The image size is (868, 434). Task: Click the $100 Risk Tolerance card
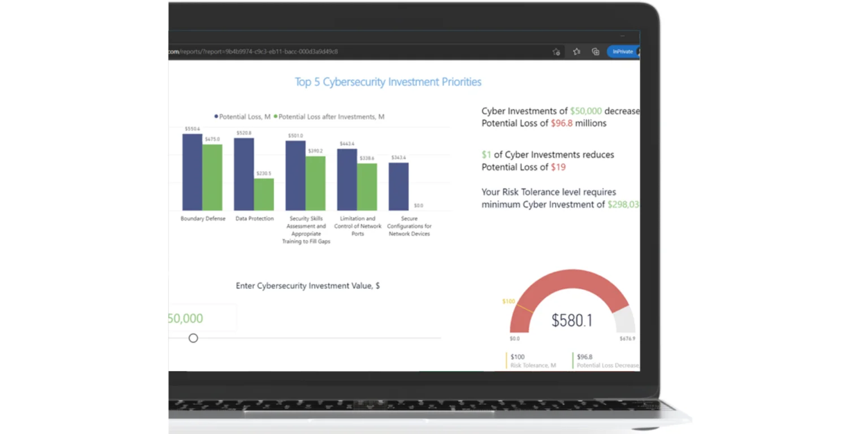pos(532,361)
